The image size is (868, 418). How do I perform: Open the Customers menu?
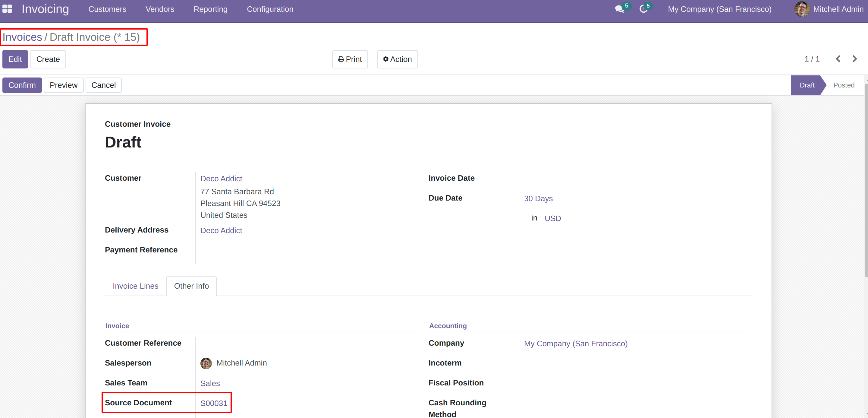(107, 9)
